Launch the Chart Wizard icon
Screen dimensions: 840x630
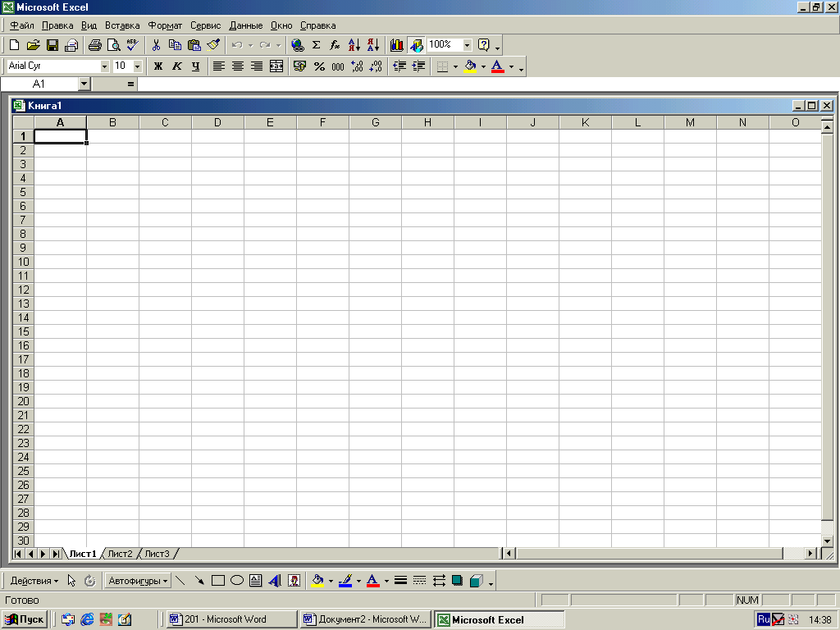(397, 45)
